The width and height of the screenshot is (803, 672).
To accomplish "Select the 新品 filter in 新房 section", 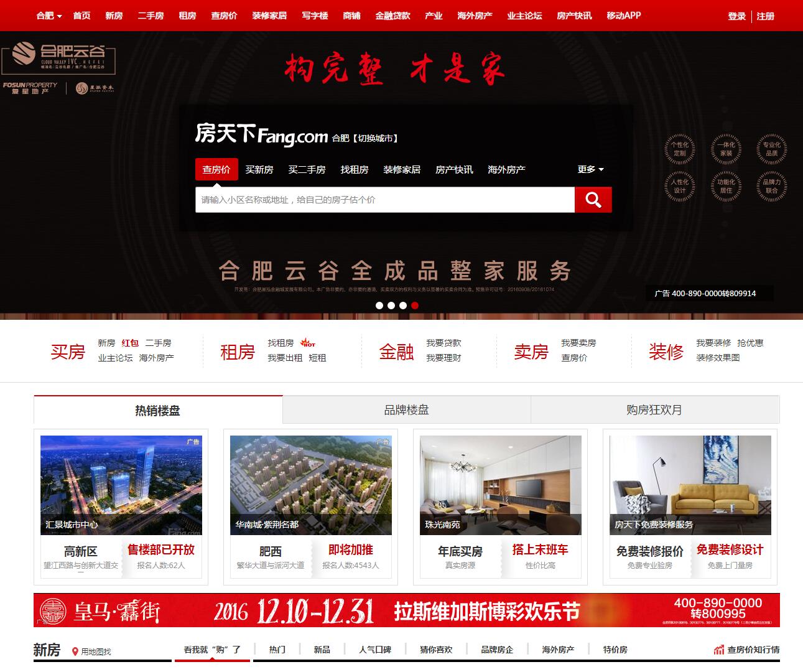I will click(322, 650).
